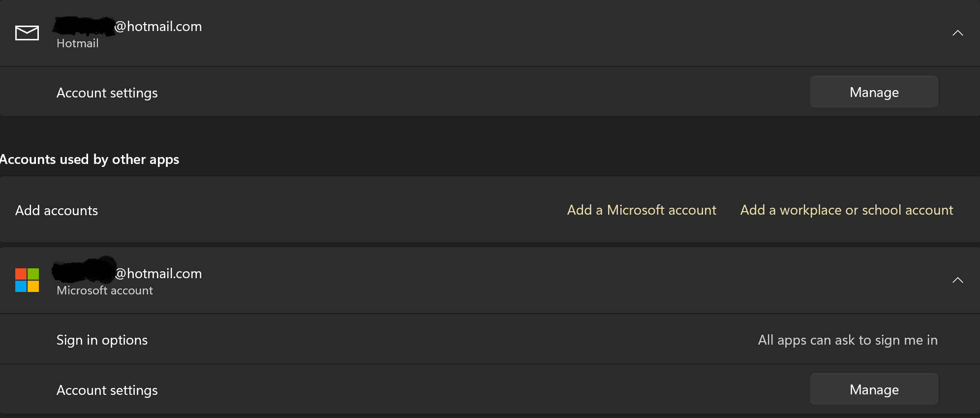Click the Add accounts label
This screenshot has height=418, width=980.
click(57, 210)
